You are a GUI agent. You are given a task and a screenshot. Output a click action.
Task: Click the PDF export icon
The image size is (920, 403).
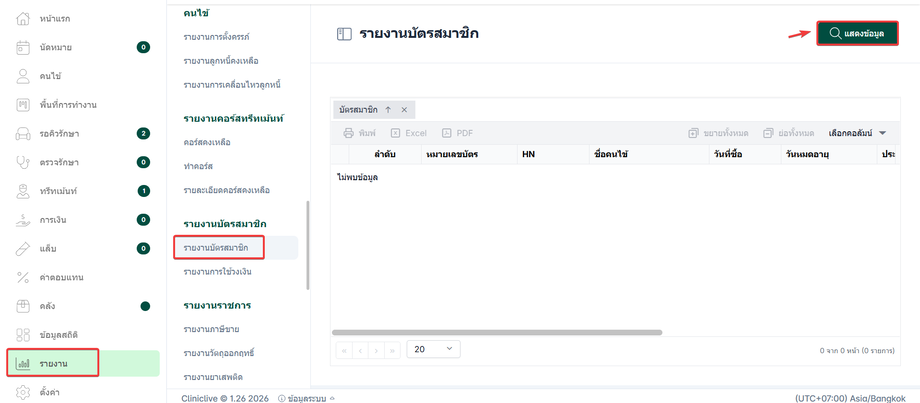447,133
